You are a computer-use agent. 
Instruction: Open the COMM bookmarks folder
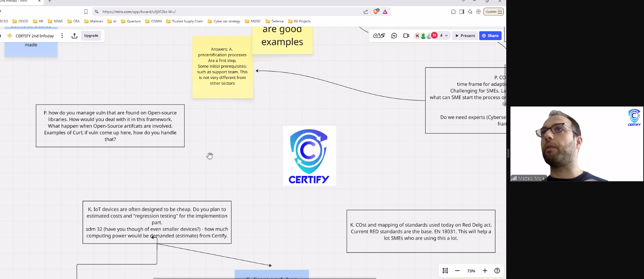point(153,21)
